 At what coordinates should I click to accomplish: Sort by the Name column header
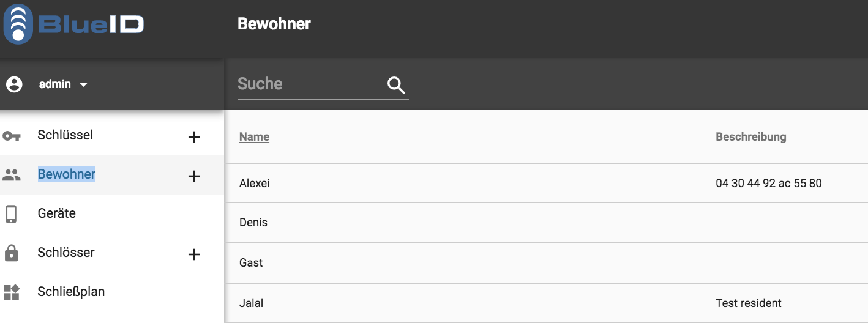pyautogui.click(x=254, y=136)
